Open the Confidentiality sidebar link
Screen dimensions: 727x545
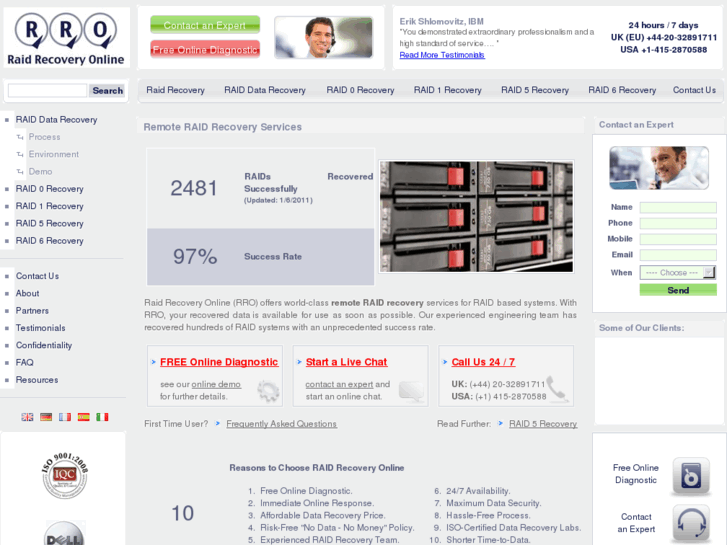[x=44, y=345]
